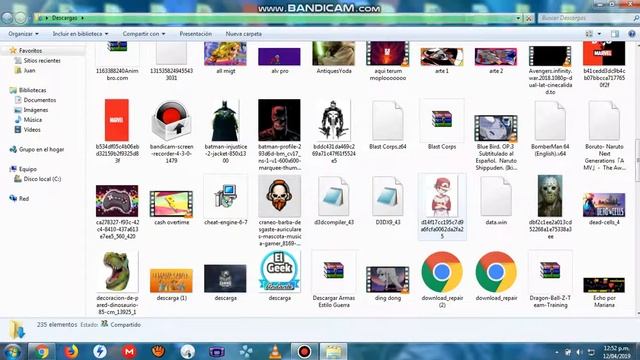Select the aqui terum moplooooooo video
The image size is (640, 360).
387,61
